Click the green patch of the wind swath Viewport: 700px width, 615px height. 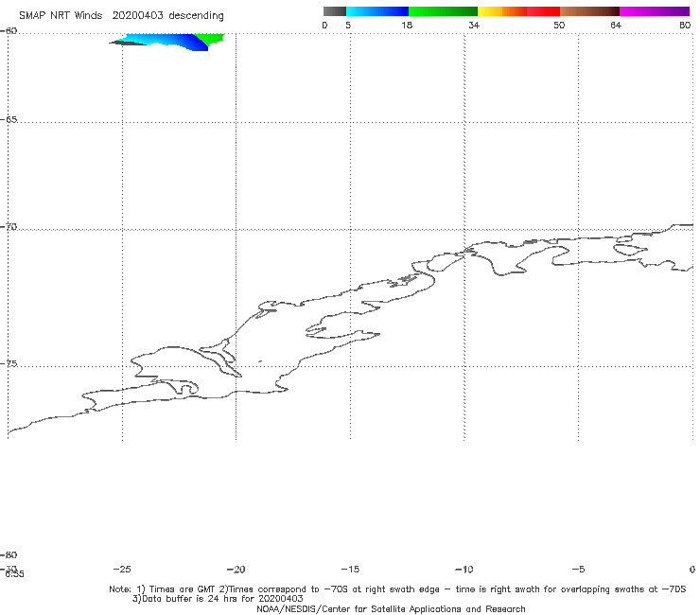coord(210,39)
